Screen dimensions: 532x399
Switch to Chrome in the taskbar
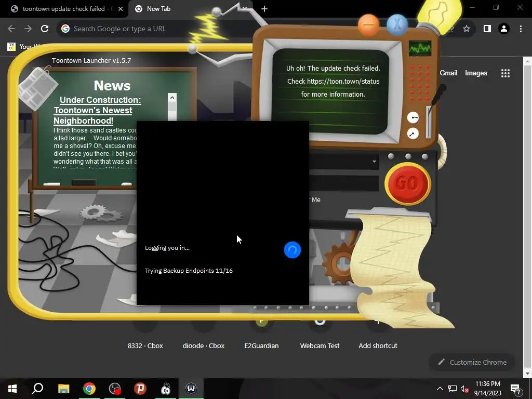(89, 389)
